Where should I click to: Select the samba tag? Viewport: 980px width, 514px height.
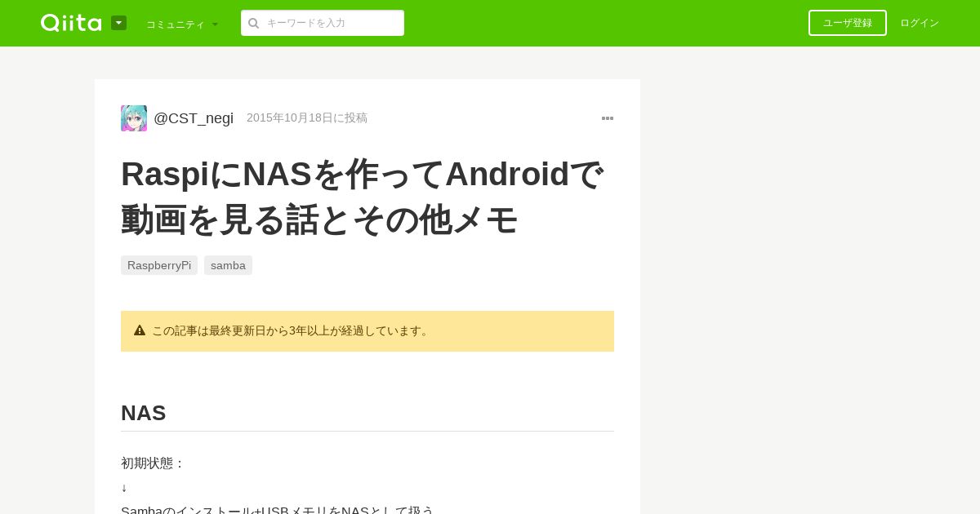coord(228,265)
